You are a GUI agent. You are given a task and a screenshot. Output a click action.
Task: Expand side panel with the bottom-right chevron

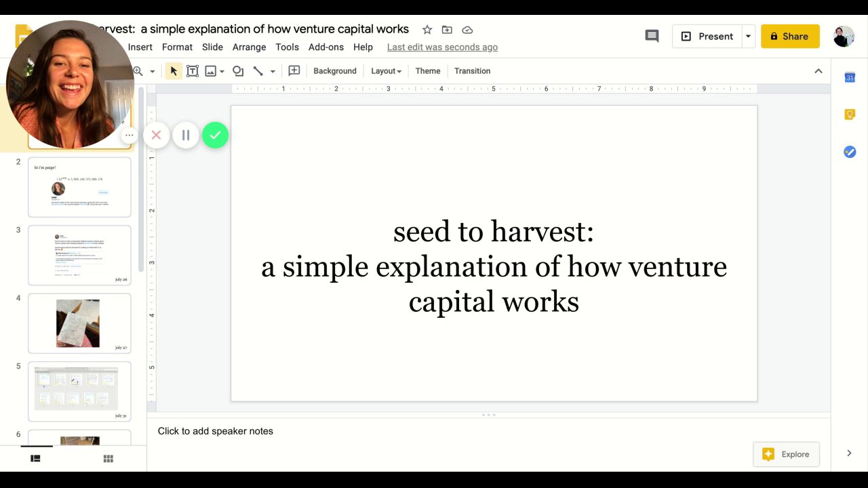click(849, 453)
